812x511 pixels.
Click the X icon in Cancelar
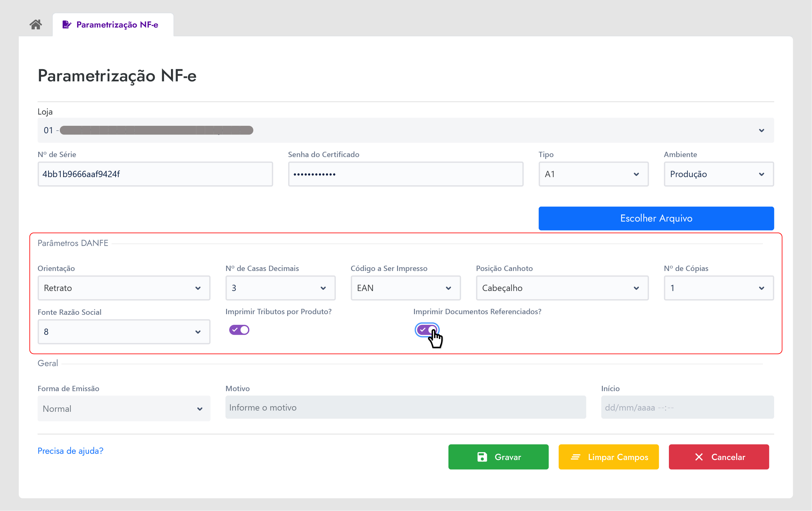click(699, 457)
